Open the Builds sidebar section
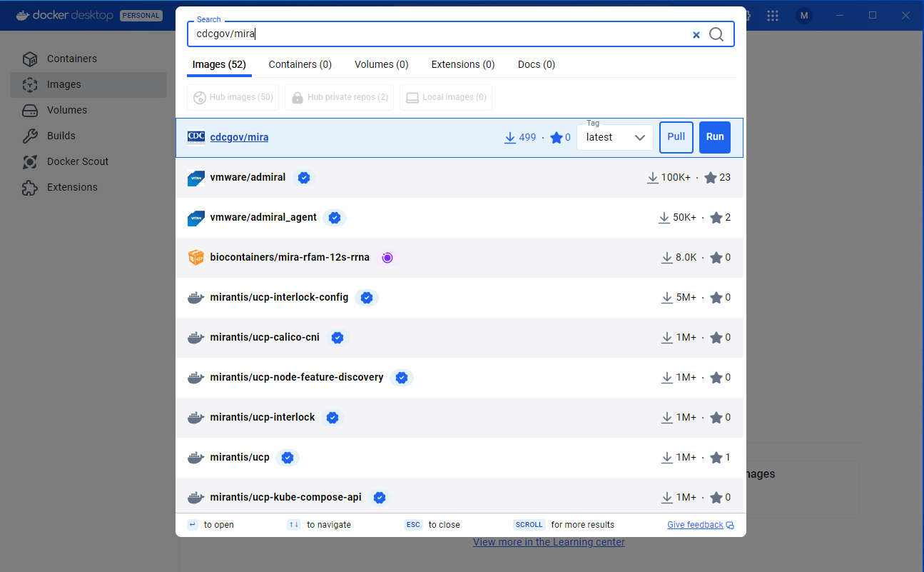 (88, 136)
